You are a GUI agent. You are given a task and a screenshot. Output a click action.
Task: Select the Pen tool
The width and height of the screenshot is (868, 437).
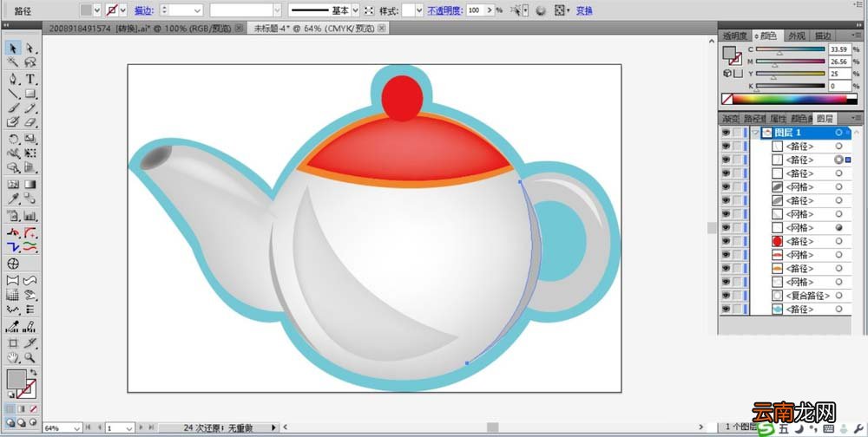click(14, 79)
